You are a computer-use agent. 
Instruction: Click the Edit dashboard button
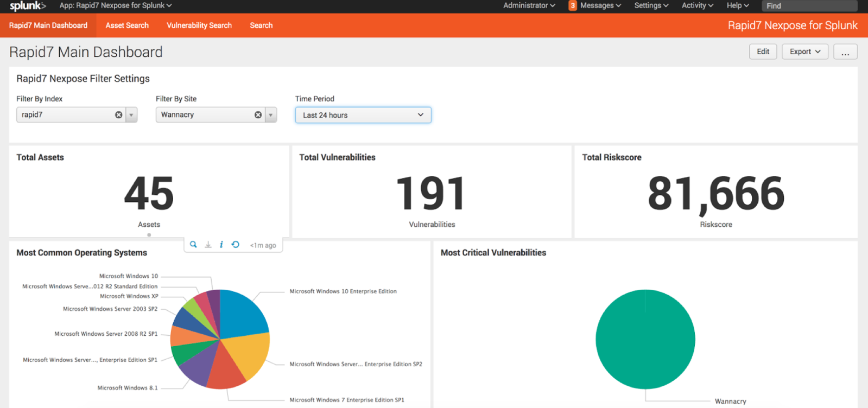pyautogui.click(x=763, y=52)
